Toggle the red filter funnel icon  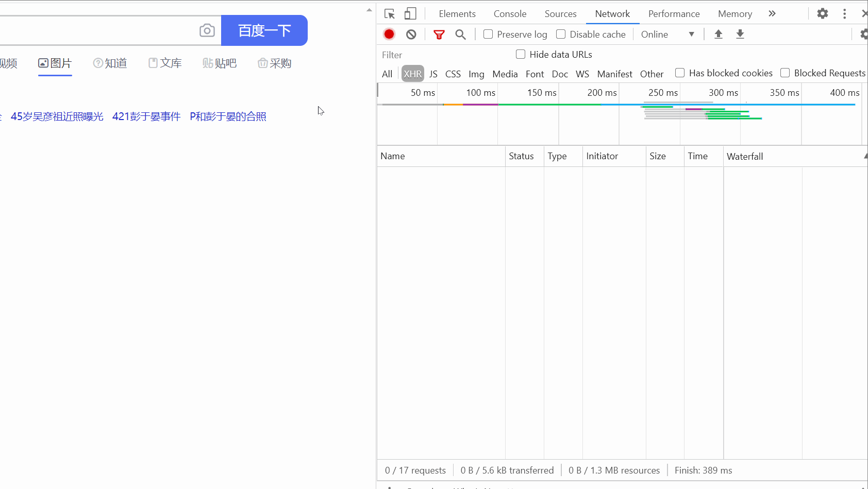coord(439,35)
